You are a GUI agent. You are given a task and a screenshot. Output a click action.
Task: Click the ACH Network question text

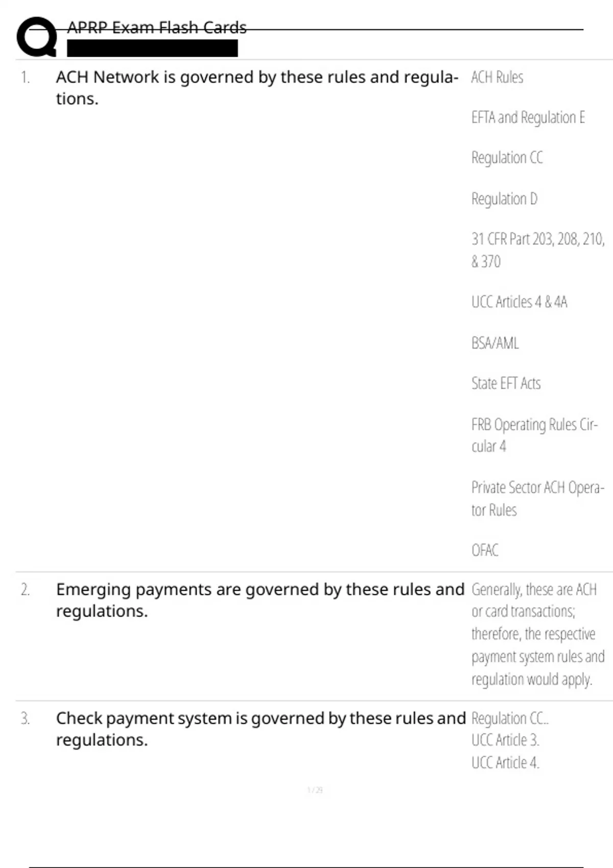click(x=256, y=87)
